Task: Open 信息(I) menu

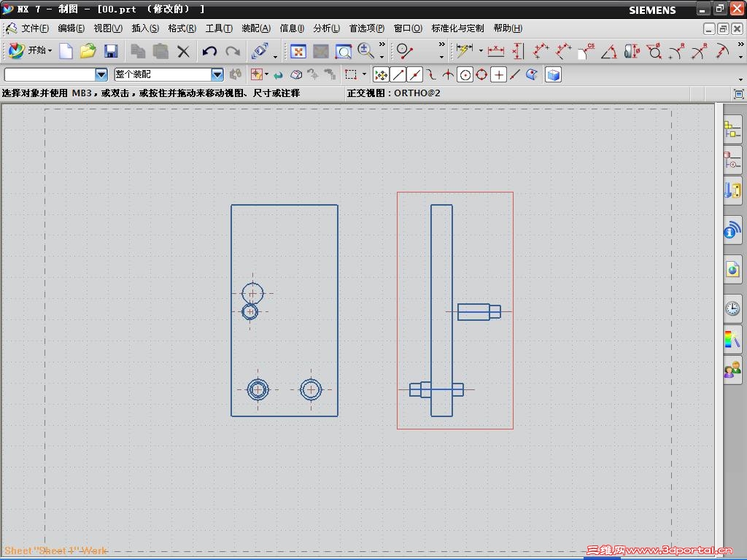Action: pyautogui.click(x=292, y=28)
